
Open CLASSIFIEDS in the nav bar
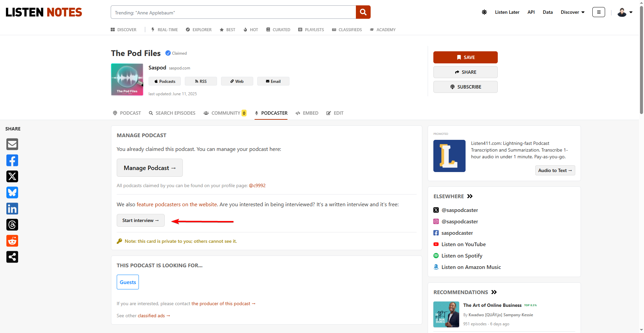point(347,30)
